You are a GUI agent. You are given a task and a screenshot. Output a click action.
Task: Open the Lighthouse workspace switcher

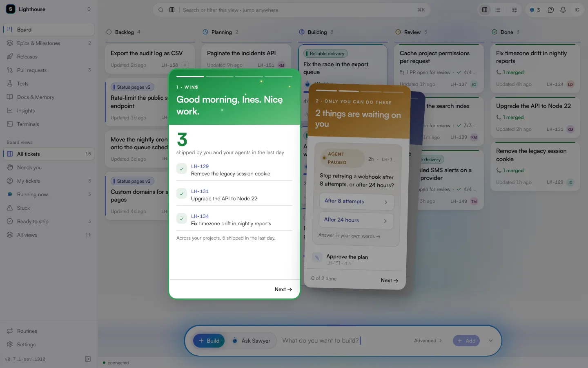[x=49, y=9]
